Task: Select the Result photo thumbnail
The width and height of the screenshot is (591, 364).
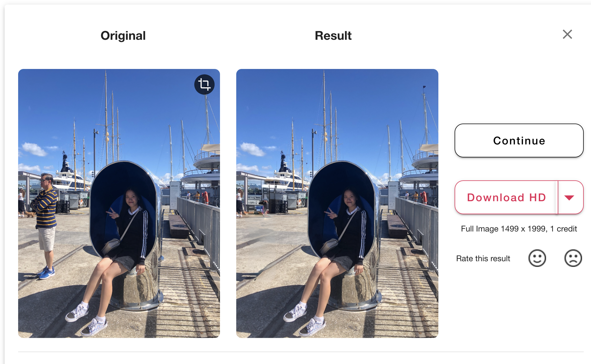Action: [x=337, y=203]
